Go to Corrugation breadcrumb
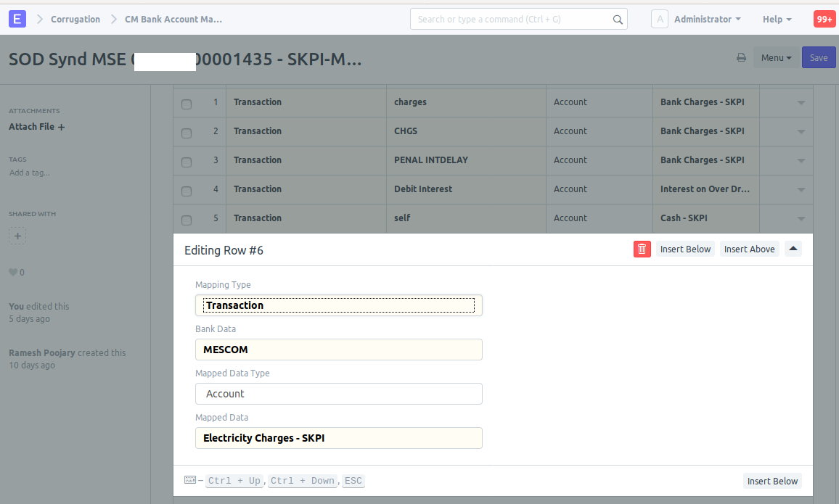The width and height of the screenshot is (839, 504). click(x=75, y=20)
